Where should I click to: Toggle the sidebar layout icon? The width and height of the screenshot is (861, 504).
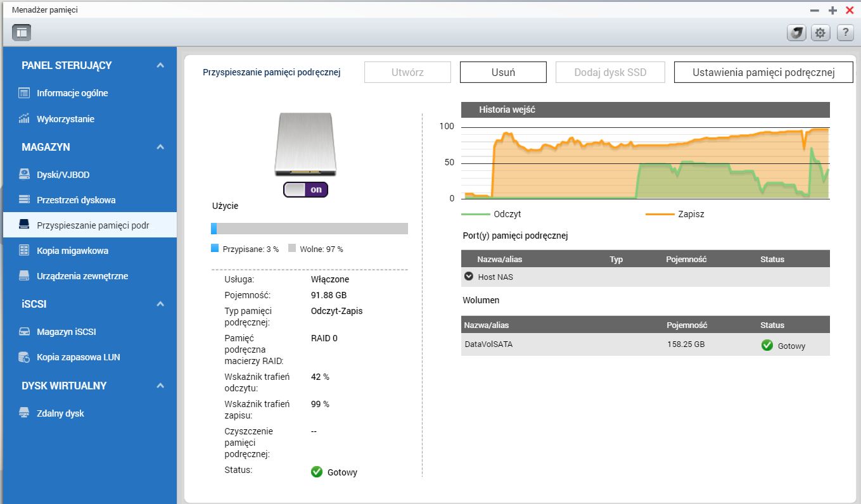click(x=22, y=32)
